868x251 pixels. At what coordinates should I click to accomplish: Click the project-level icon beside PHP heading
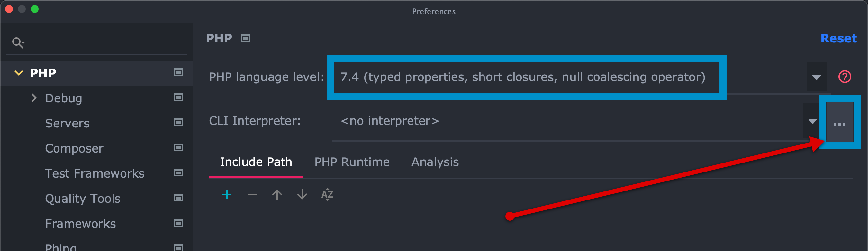[245, 38]
